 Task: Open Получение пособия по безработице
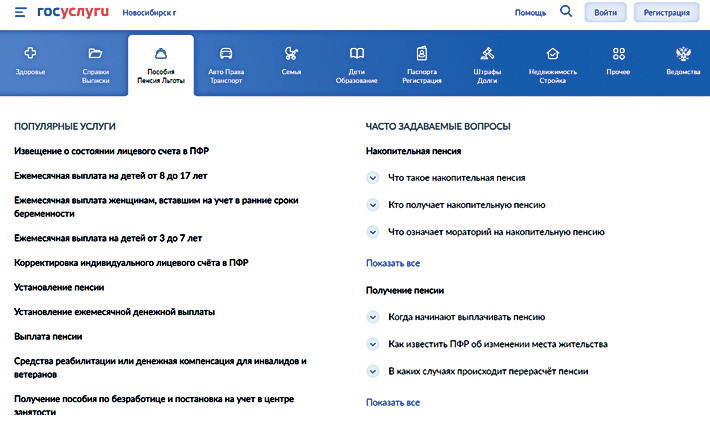[154, 405]
